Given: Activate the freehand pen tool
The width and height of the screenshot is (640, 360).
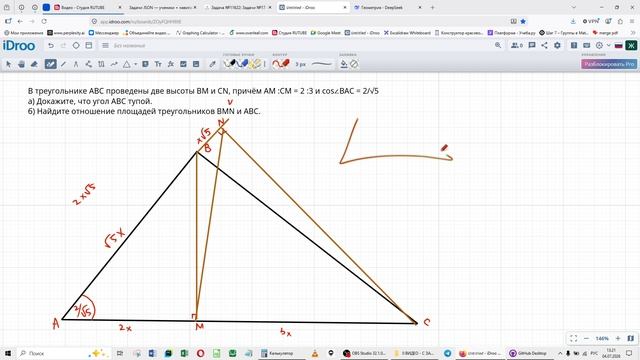Looking at the screenshot, I should (x=51, y=64).
